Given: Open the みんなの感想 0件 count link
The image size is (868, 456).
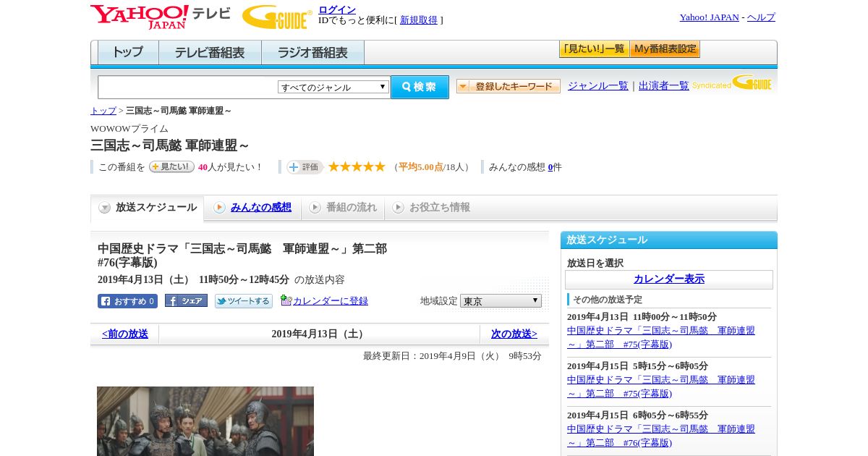Looking at the screenshot, I should point(550,167).
